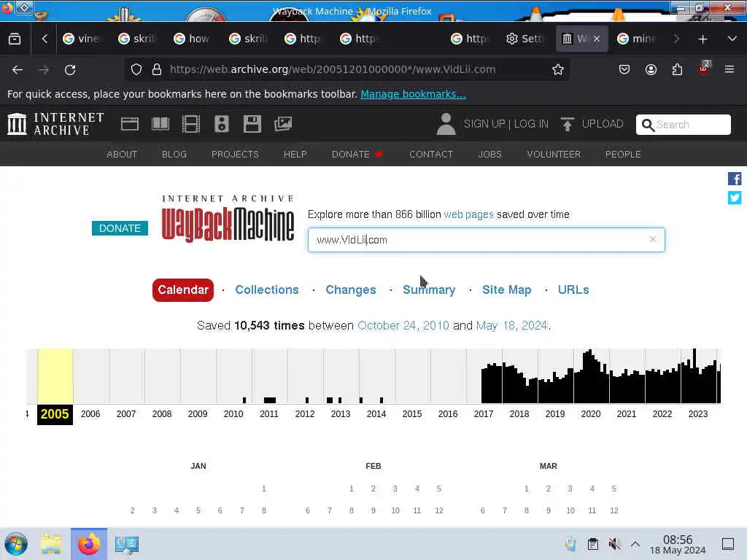
Task: Show hidden system tray icons
Action: [x=635, y=544]
